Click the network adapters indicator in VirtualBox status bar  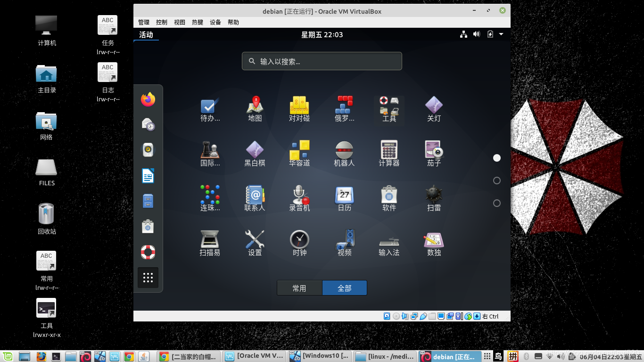pyautogui.click(x=414, y=316)
